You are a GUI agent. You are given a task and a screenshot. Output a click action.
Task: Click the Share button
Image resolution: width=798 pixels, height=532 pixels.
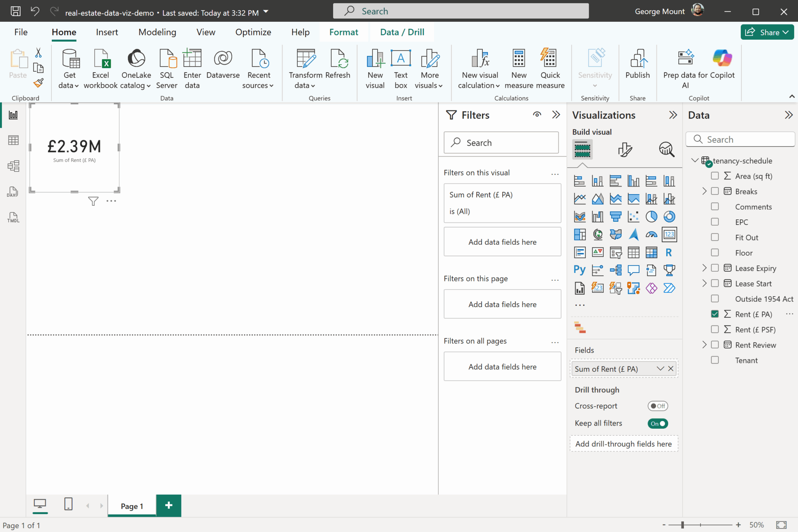pyautogui.click(x=766, y=32)
